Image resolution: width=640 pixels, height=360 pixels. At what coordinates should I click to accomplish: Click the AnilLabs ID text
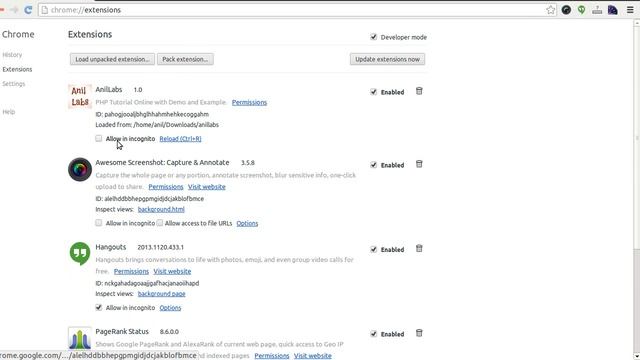point(152,114)
